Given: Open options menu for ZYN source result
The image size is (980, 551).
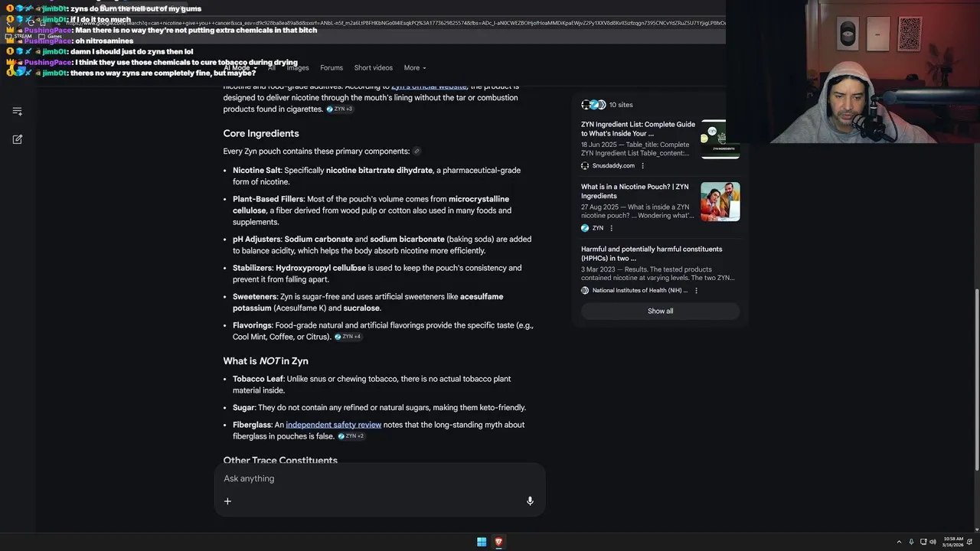Looking at the screenshot, I should point(611,228).
